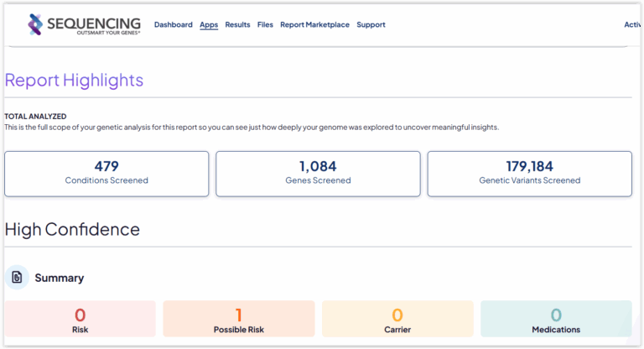Click the Summary section label
The height and width of the screenshot is (349, 644).
coord(59,278)
